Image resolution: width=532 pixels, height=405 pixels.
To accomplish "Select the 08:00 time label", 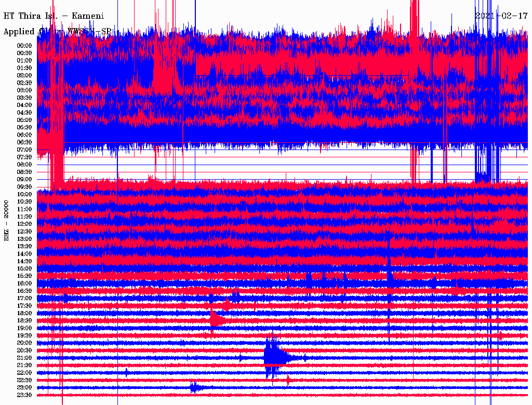I will (24, 165).
